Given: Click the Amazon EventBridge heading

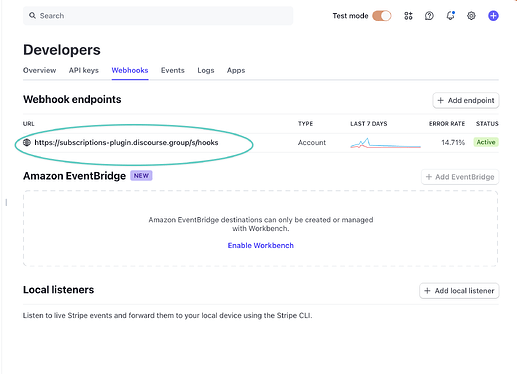Looking at the screenshot, I should pyautogui.click(x=74, y=176).
